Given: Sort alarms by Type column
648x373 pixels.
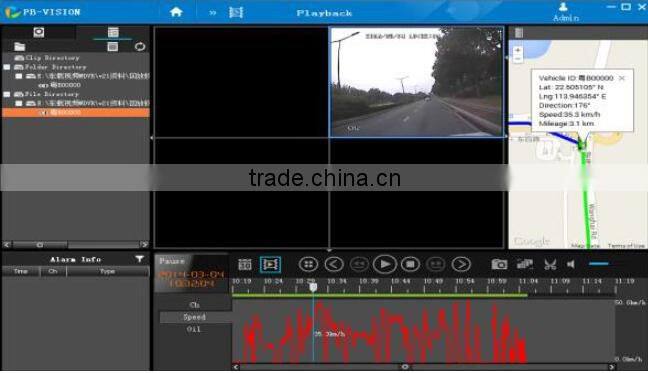Looking at the screenshot, I should pyautogui.click(x=107, y=271).
